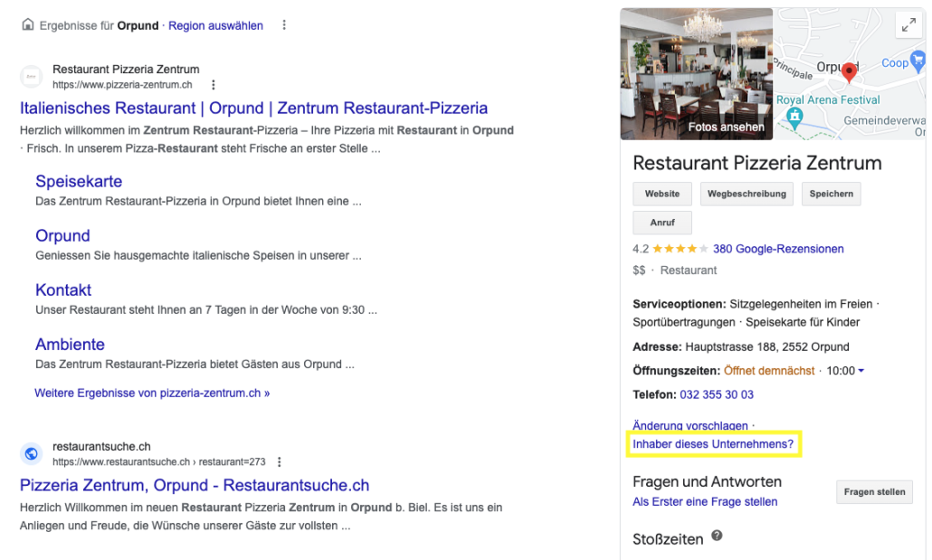Click the Speichern button
The image size is (932, 560).
(831, 194)
